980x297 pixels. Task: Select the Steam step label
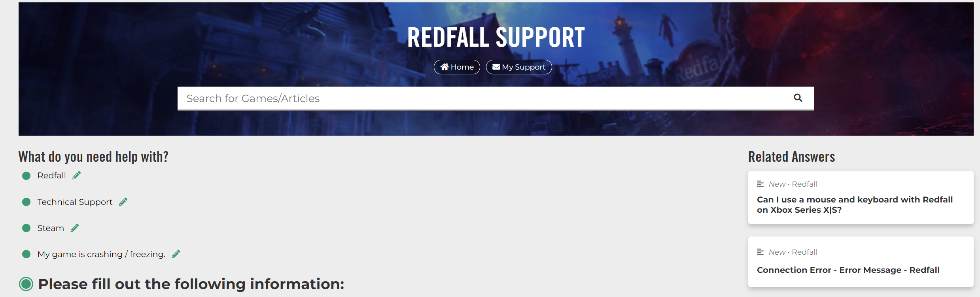[51, 228]
